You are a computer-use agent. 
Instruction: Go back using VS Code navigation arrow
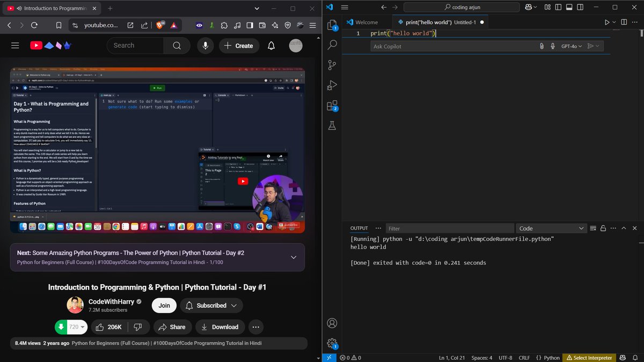coord(383,7)
